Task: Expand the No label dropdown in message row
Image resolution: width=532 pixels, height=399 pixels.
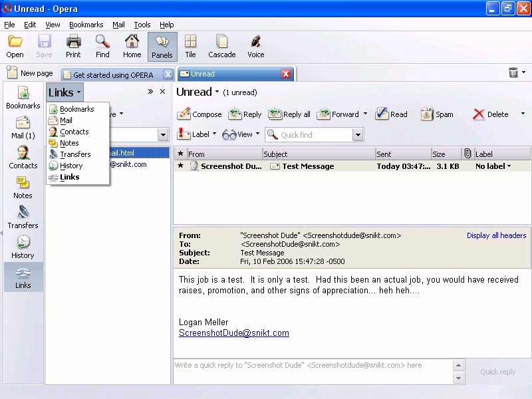Action: point(493,166)
